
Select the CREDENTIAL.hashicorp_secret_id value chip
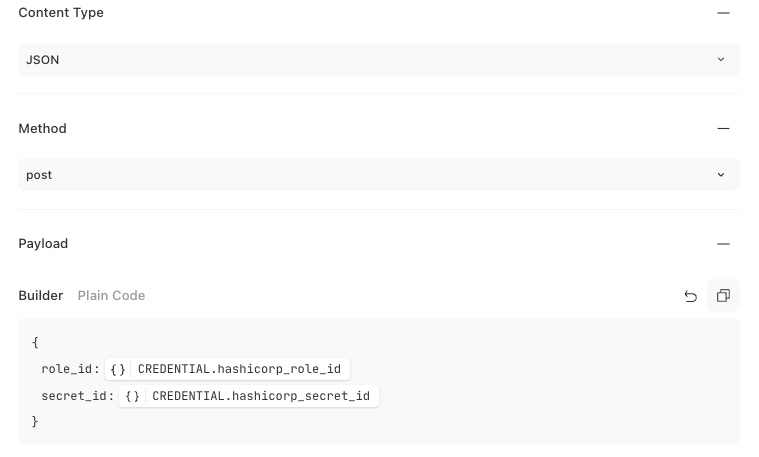(x=261, y=396)
